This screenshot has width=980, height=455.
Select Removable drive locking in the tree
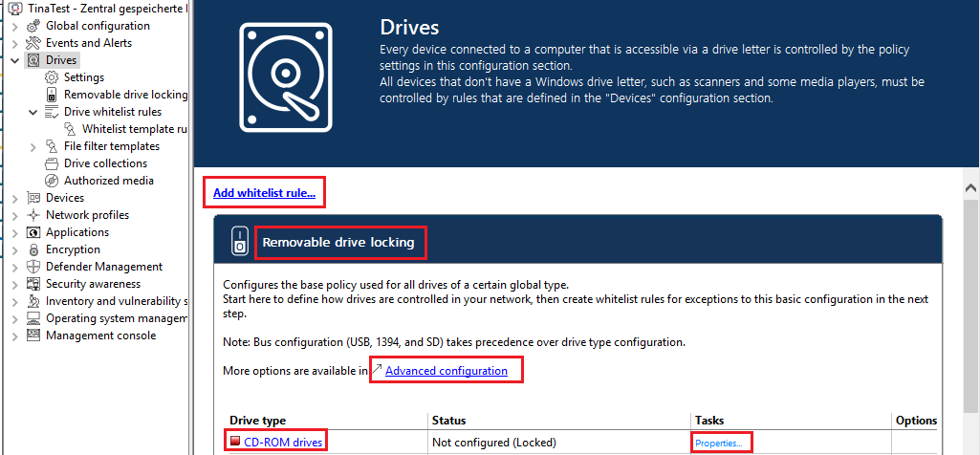point(125,95)
